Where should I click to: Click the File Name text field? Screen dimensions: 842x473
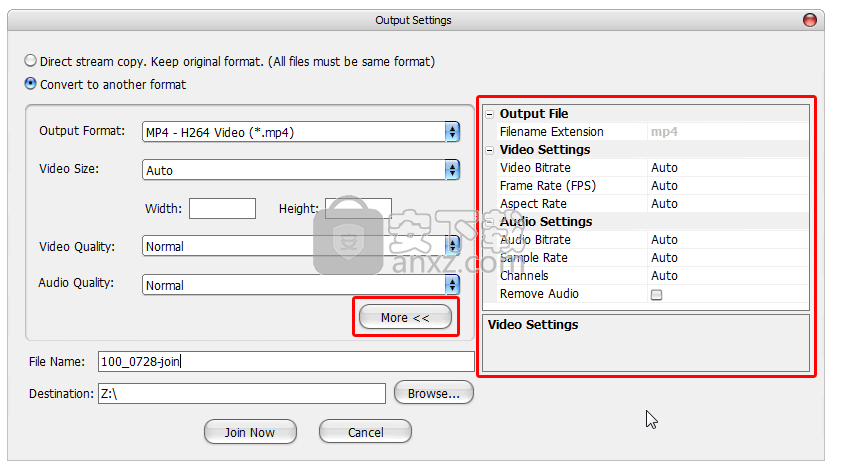click(x=285, y=362)
